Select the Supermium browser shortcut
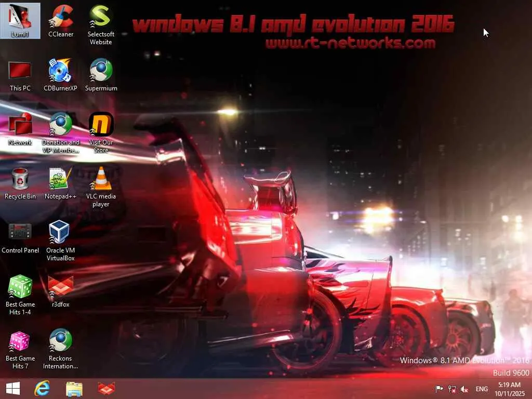 pos(101,75)
